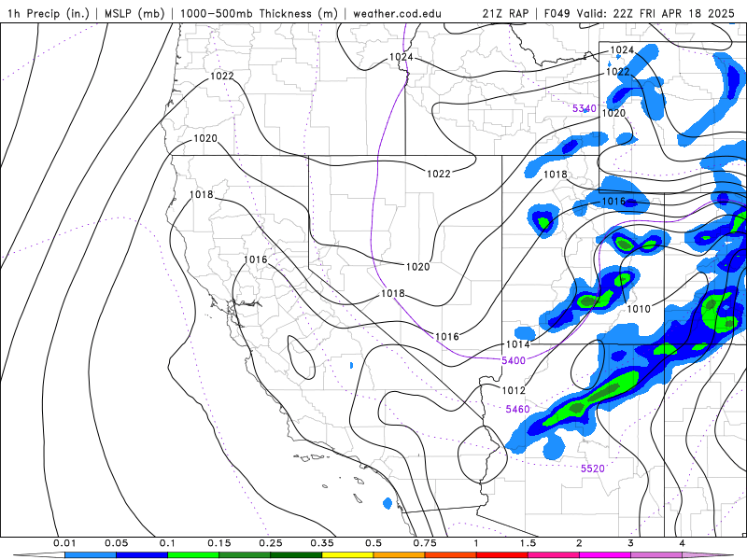Click the purple 5520 thickness label
The height and width of the screenshot is (560, 747).
593,469
